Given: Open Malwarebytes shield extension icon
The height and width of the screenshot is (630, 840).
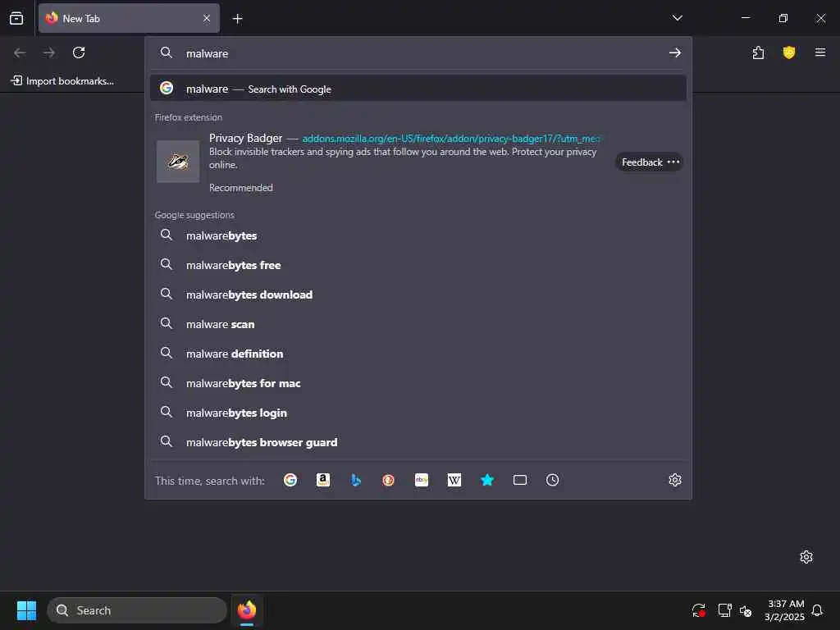Looking at the screenshot, I should pyautogui.click(x=788, y=52).
